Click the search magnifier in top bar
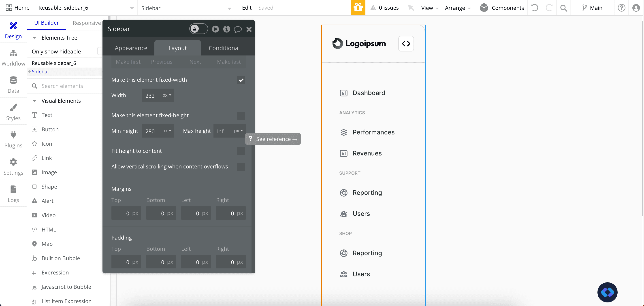Screen dimensions: 644x306 pos(563,8)
